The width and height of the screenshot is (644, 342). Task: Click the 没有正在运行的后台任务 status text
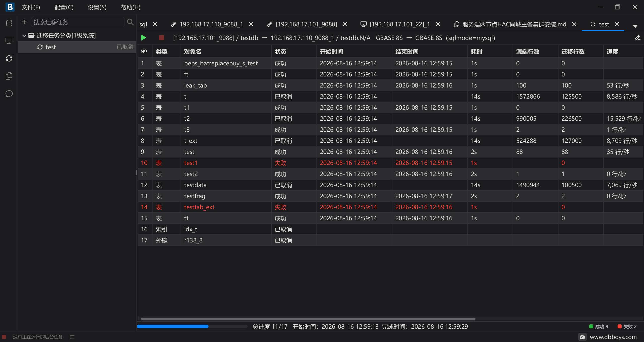tap(38, 337)
